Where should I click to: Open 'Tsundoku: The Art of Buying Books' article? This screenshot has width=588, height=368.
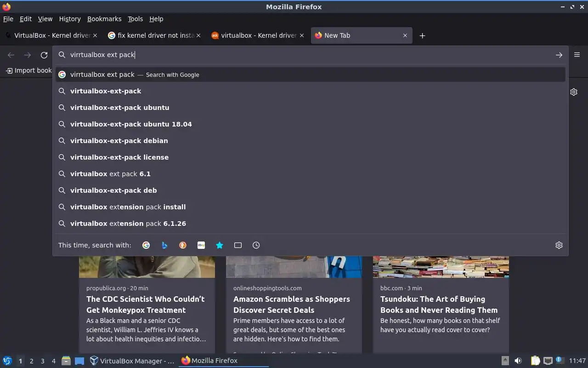click(x=439, y=305)
